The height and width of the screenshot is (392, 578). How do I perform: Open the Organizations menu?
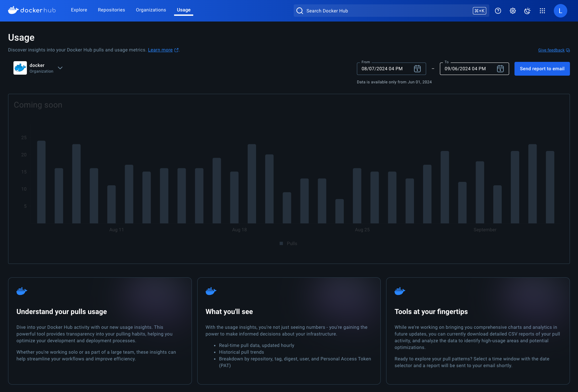click(151, 10)
